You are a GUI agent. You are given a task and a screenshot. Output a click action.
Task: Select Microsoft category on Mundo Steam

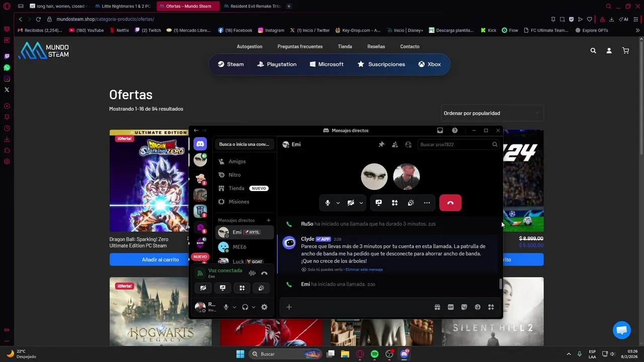pos(327,64)
